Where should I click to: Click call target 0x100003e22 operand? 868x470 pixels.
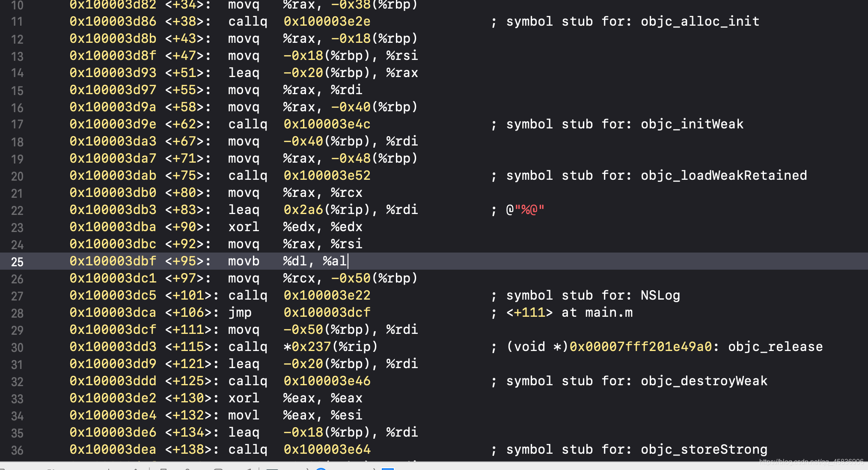tap(327, 295)
